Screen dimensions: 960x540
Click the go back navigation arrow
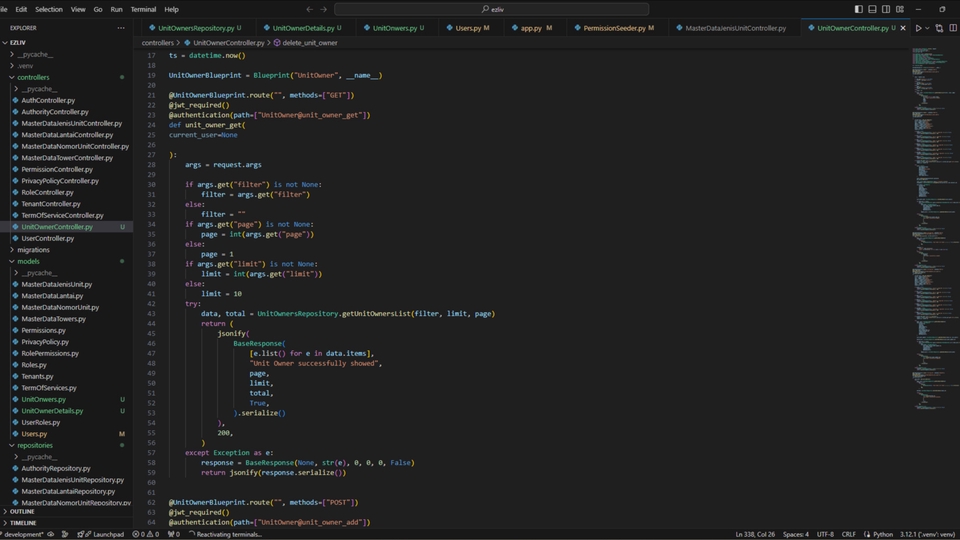tap(309, 9)
